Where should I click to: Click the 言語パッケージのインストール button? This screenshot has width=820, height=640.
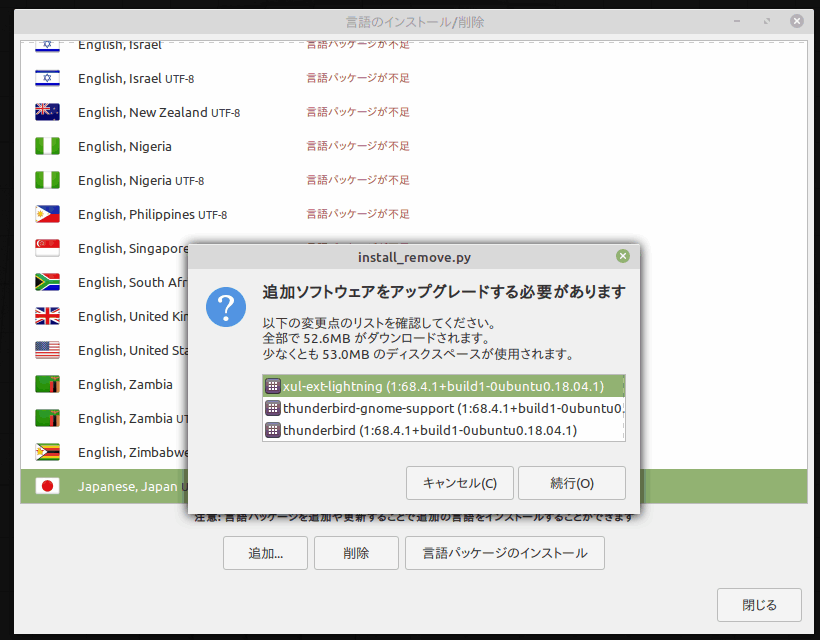point(504,551)
